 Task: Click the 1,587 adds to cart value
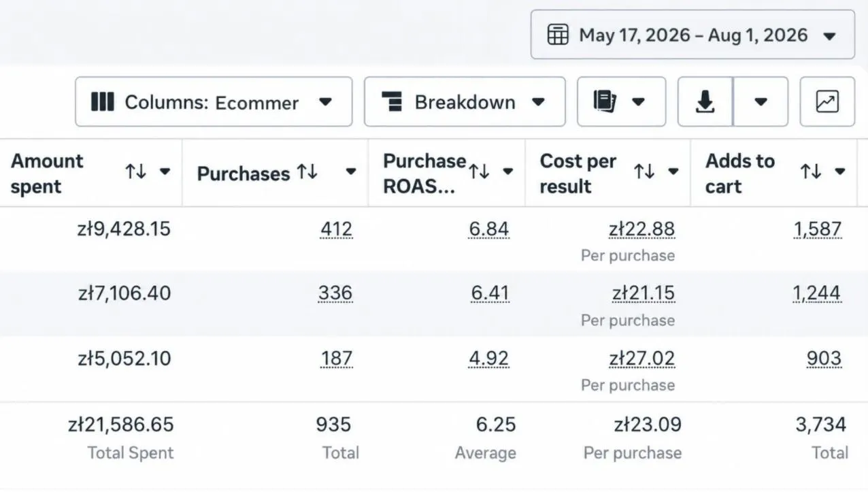coord(818,229)
